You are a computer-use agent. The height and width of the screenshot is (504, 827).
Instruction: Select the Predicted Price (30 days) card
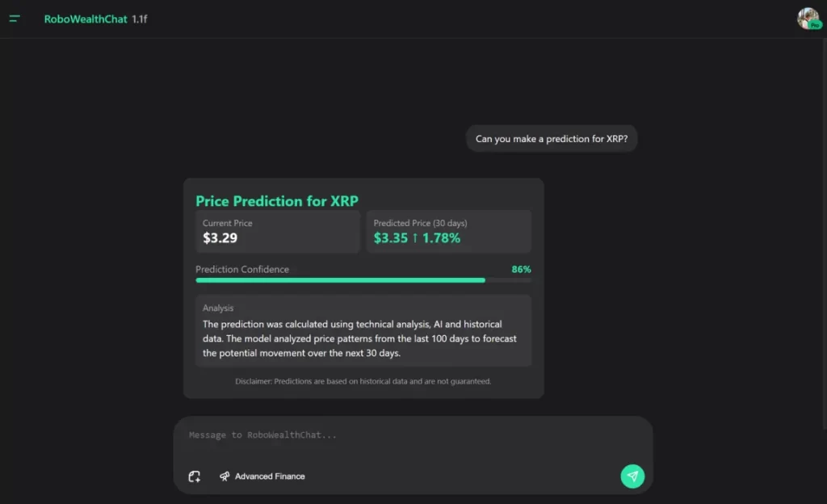448,232
